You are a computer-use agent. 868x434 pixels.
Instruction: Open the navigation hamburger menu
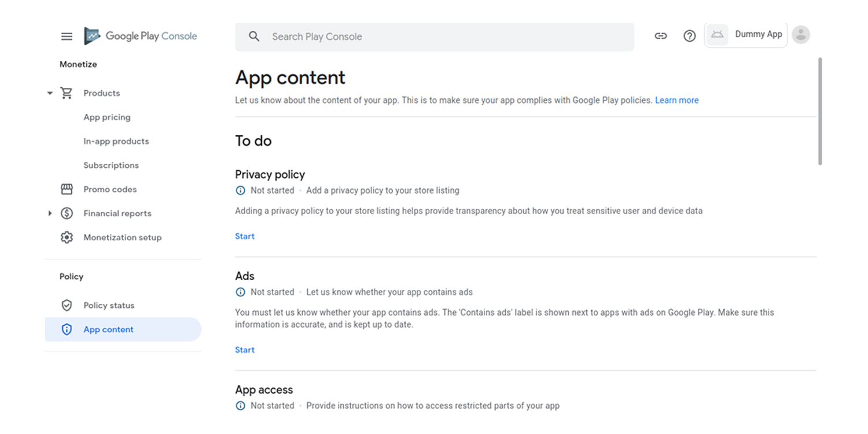pyautogui.click(x=67, y=36)
